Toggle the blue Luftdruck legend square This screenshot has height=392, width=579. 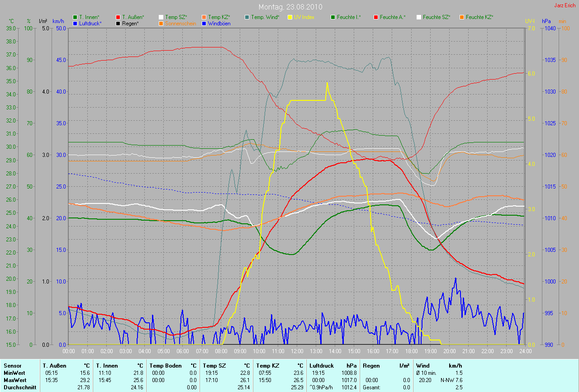[x=75, y=24]
